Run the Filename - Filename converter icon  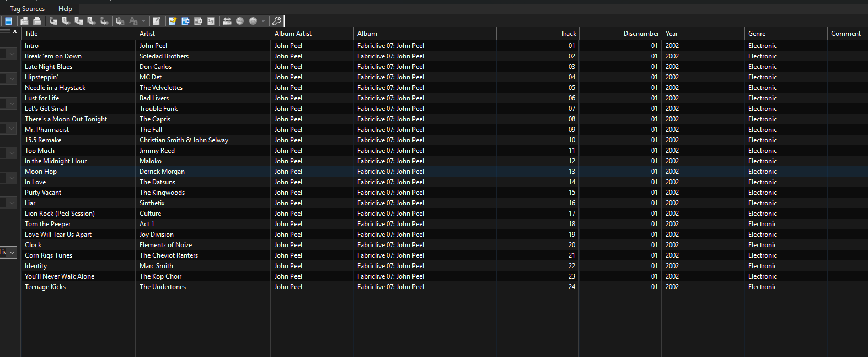[79, 21]
